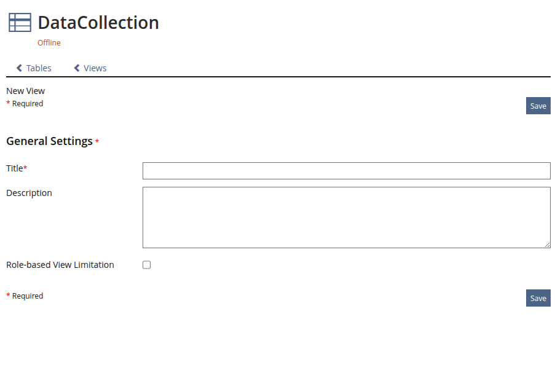
Task: Return to the Views list
Action: [95, 68]
